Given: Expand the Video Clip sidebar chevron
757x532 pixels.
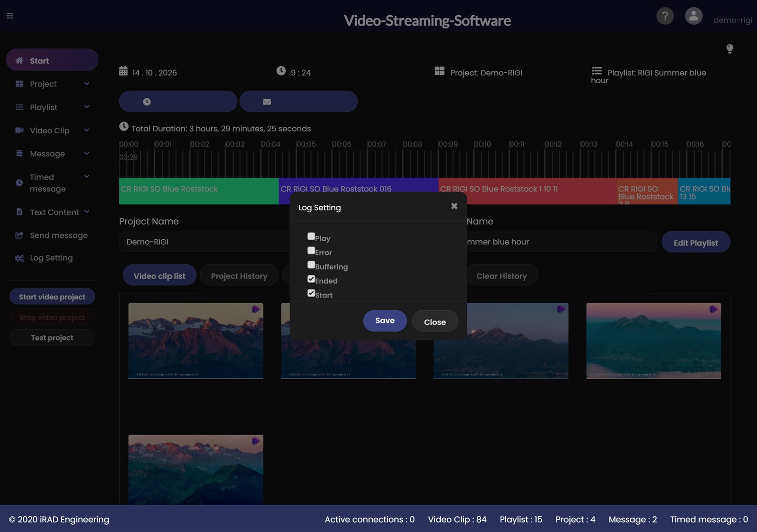Looking at the screenshot, I should coord(87,130).
